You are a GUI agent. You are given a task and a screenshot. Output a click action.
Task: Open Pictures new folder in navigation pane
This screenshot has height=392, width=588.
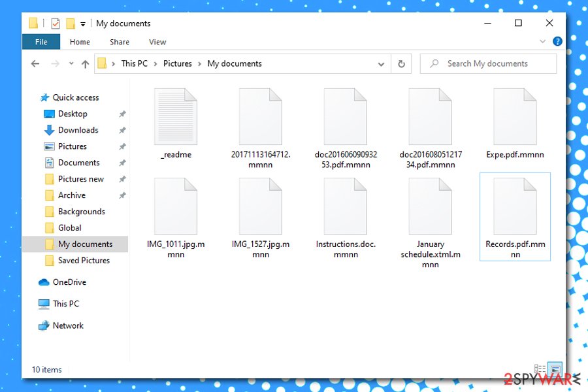click(x=80, y=179)
